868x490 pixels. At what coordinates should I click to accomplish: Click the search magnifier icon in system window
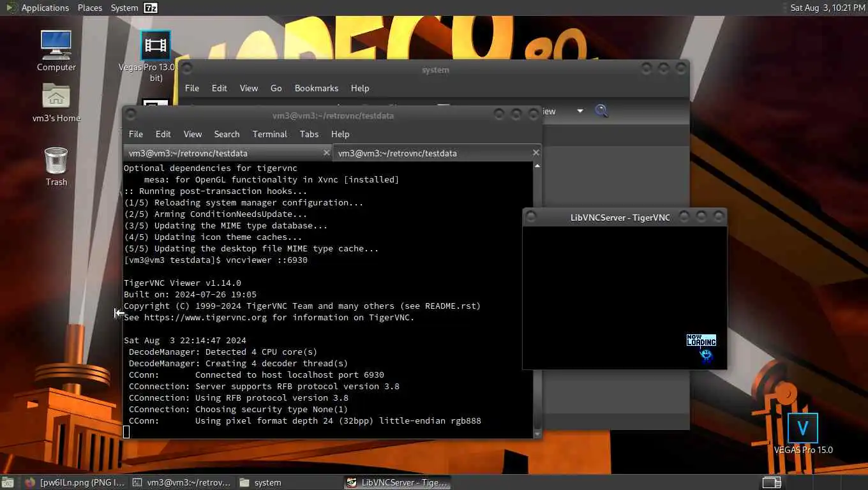[x=601, y=111]
